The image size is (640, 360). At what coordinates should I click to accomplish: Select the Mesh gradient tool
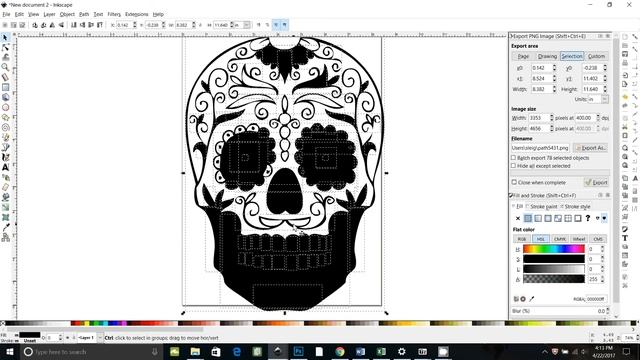click(5, 217)
